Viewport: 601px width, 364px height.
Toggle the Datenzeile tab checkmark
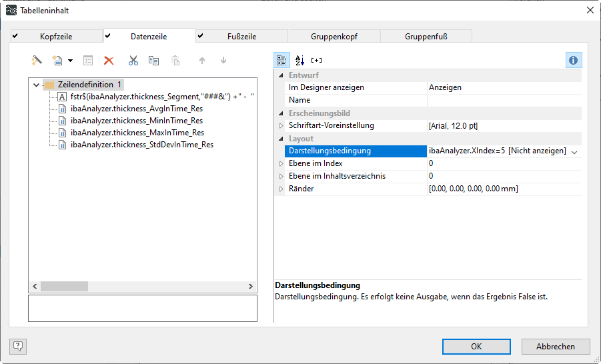[108, 36]
